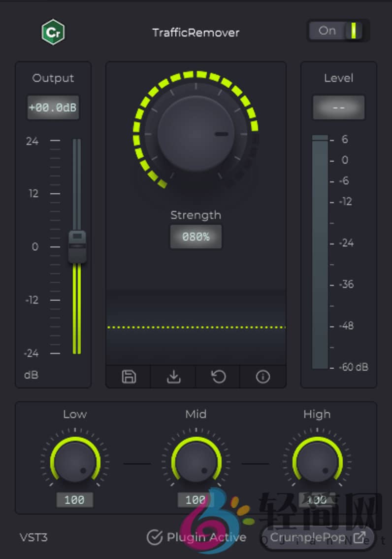This screenshot has width=392, height=559.
Task: Click the Low frequency knob
Action: tap(75, 462)
